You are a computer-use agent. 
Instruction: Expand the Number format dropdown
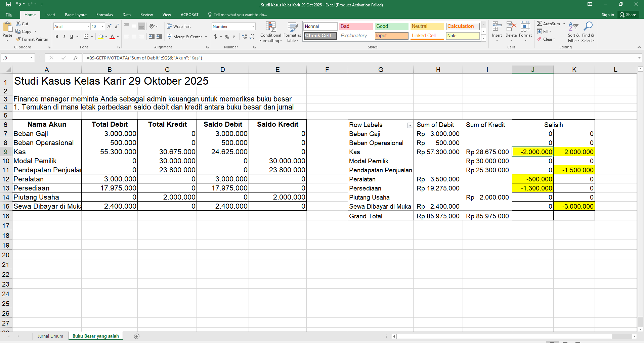pos(253,27)
